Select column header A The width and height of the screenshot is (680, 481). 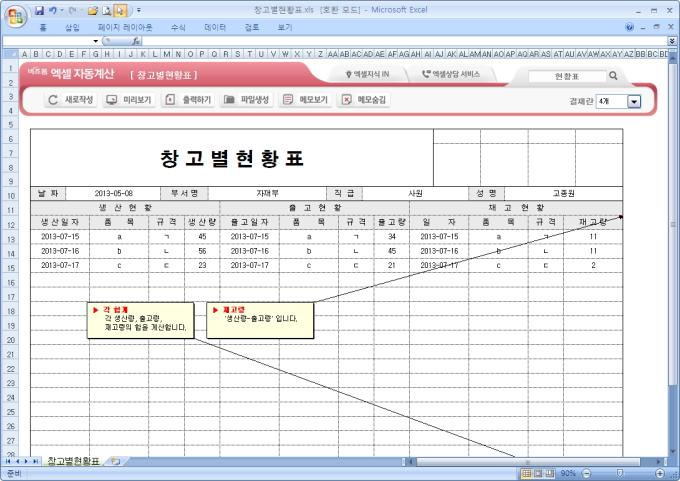[24, 54]
